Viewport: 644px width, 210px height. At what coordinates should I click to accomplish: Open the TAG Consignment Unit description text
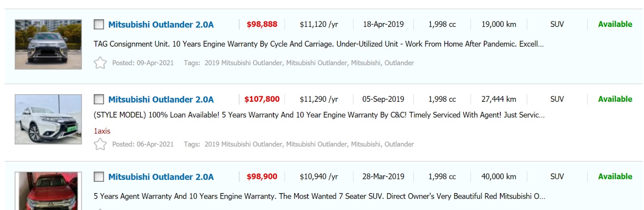318,44
